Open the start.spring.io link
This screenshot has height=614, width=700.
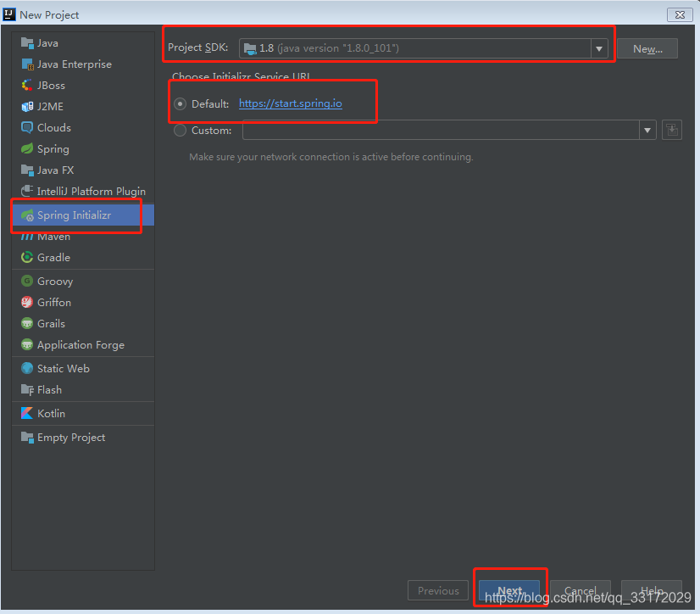point(291,103)
